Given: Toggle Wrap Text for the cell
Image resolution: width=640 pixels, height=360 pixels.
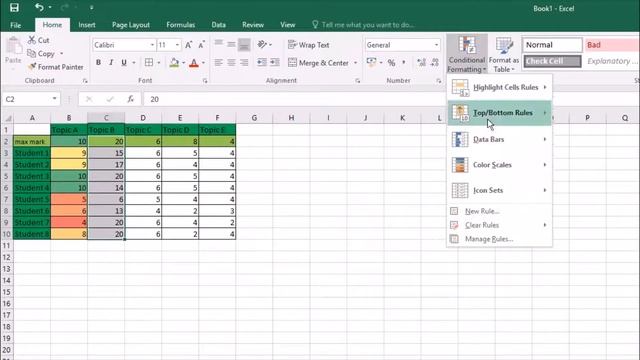Looking at the screenshot, I should (309, 45).
